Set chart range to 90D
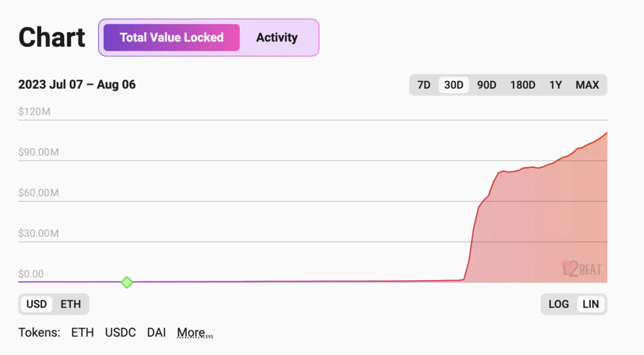This screenshot has height=355, width=644. pyautogui.click(x=487, y=85)
